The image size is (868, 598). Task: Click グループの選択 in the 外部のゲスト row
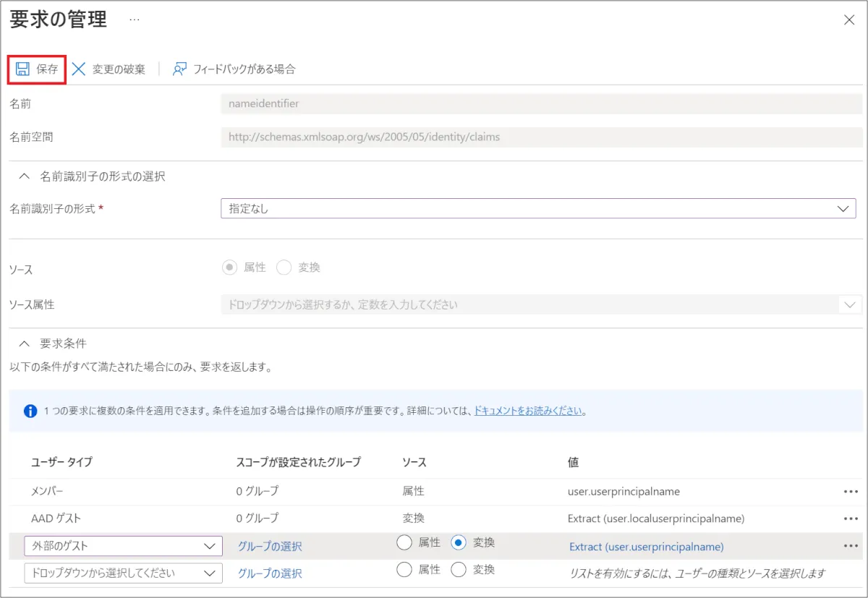270,547
